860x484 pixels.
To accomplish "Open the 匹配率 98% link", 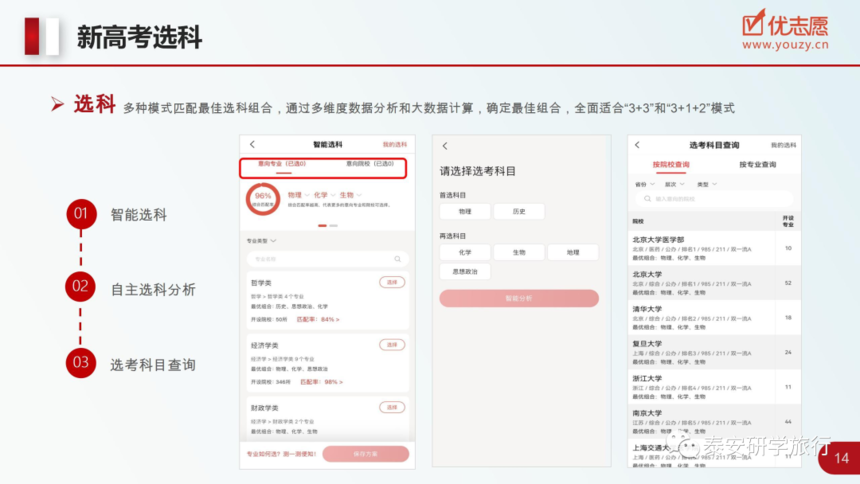I will 321,382.
